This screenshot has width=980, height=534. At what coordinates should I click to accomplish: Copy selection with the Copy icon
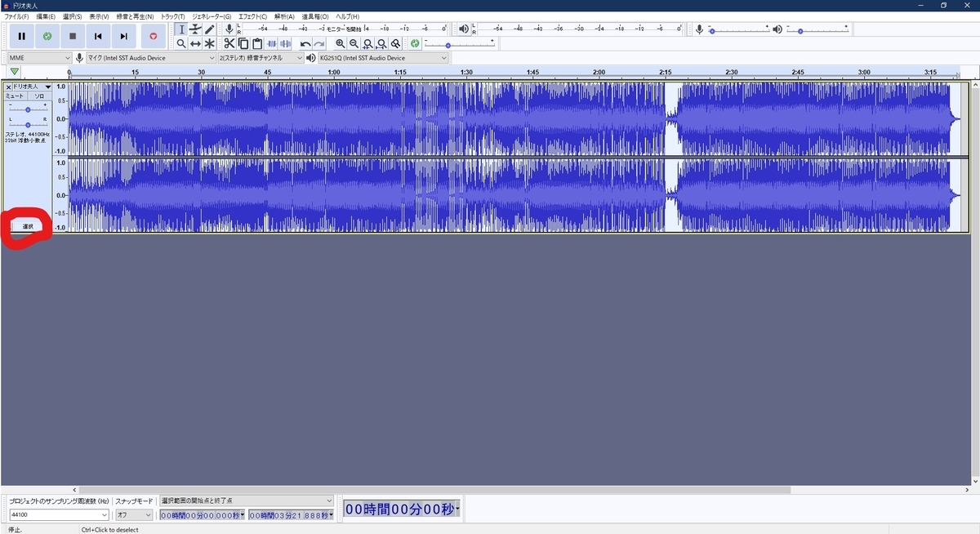(243, 43)
